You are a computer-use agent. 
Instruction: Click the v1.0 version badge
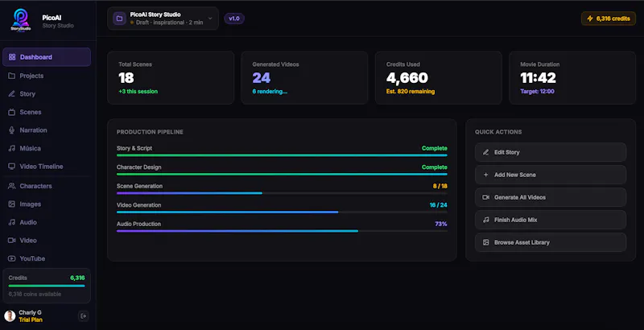[234, 19]
